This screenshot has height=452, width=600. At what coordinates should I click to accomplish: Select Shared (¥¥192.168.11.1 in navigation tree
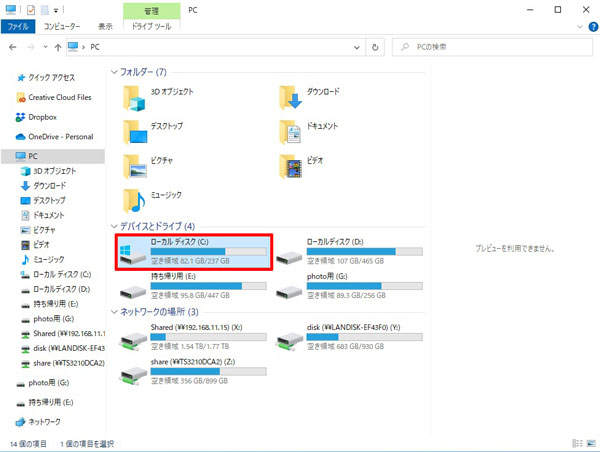coord(63,333)
